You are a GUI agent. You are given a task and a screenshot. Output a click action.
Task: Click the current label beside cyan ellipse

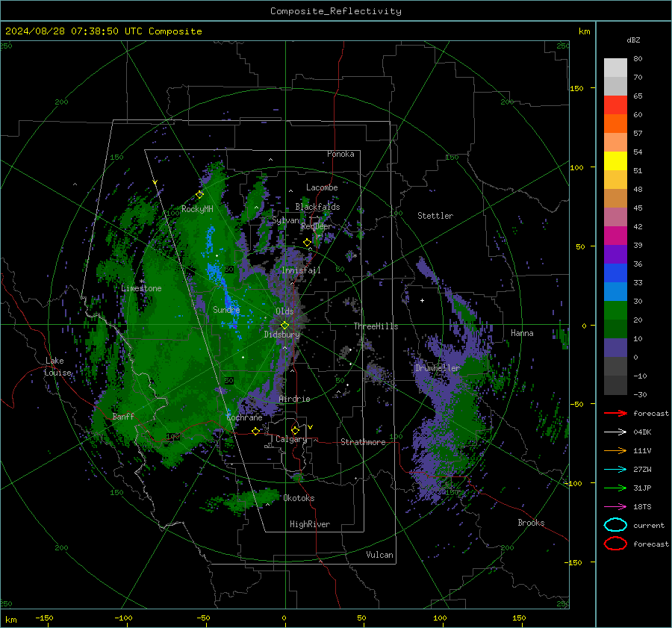(x=648, y=526)
